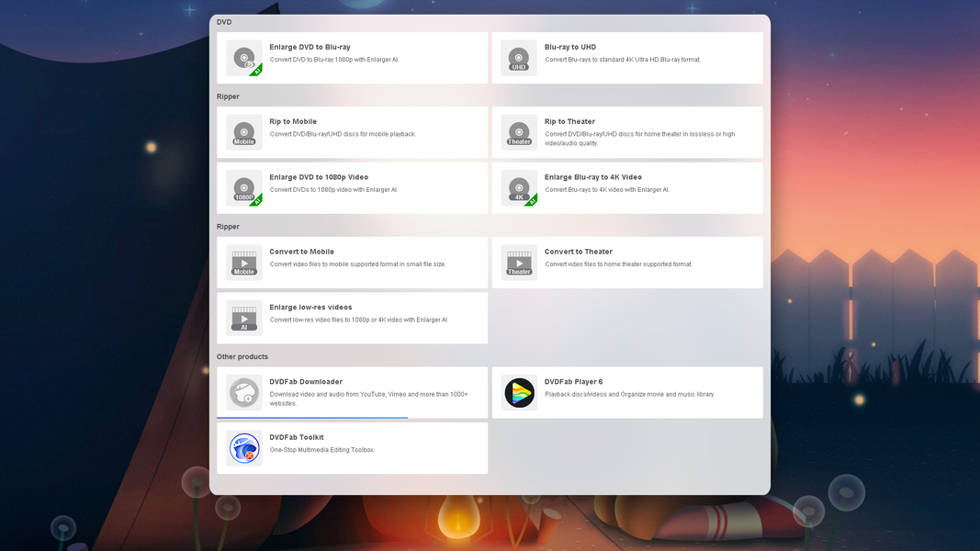Launch DVDFab Downloader title
The image size is (980, 551).
click(306, 381)
